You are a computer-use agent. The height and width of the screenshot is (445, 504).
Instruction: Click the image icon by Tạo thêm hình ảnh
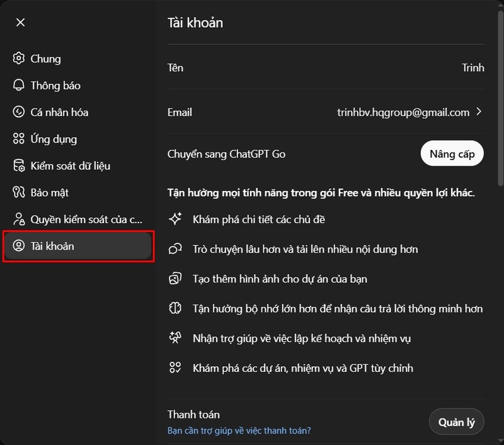click(x=175, y=279)
